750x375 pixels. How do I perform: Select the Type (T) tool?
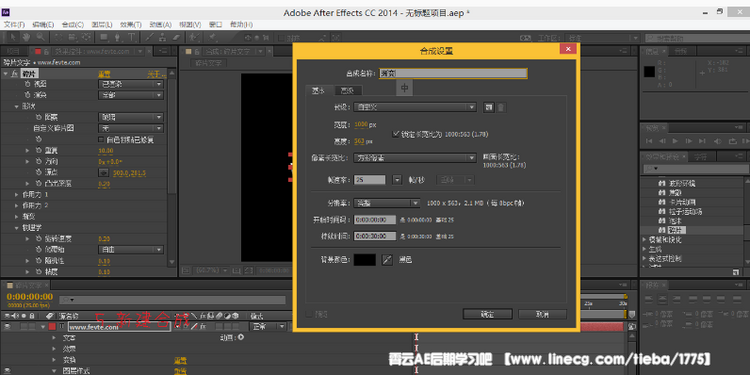click(132, 37)
